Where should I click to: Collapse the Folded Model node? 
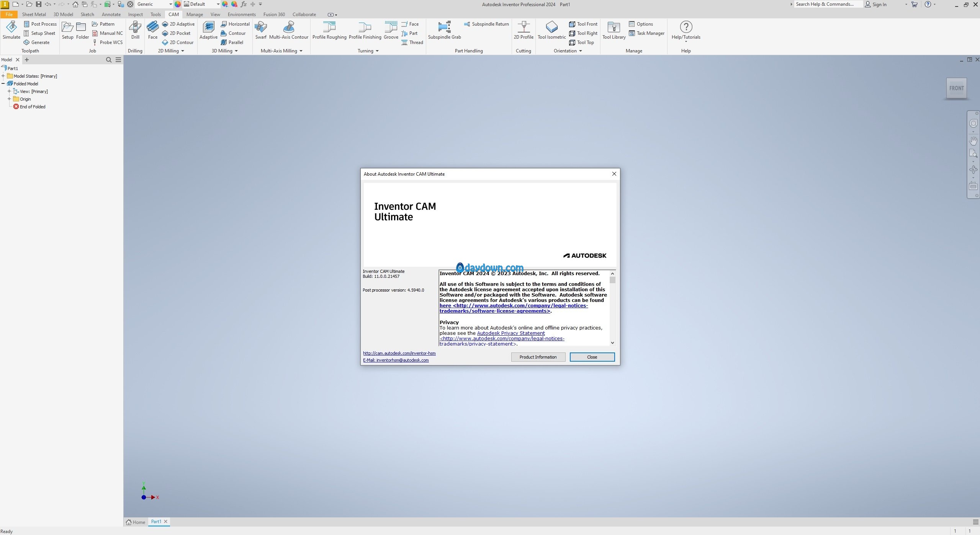coord(3,83)
